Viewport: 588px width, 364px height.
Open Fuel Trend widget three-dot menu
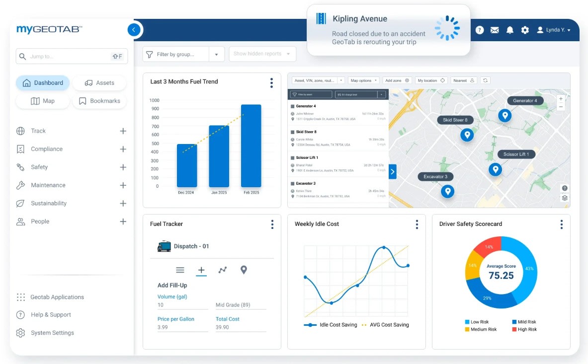[x=271, y=83]
